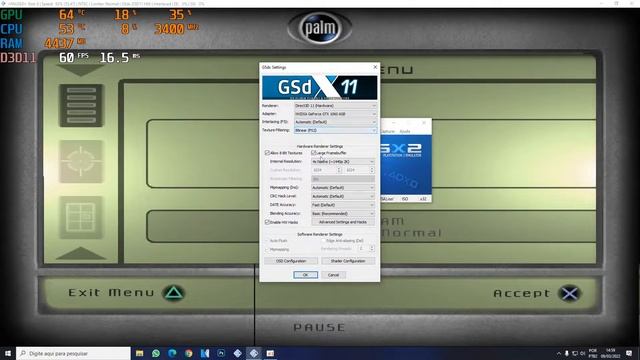The height and width of the screenshot is (360, 640).
Task: Select the list icon in game sidebar
Action: (81, 105)
